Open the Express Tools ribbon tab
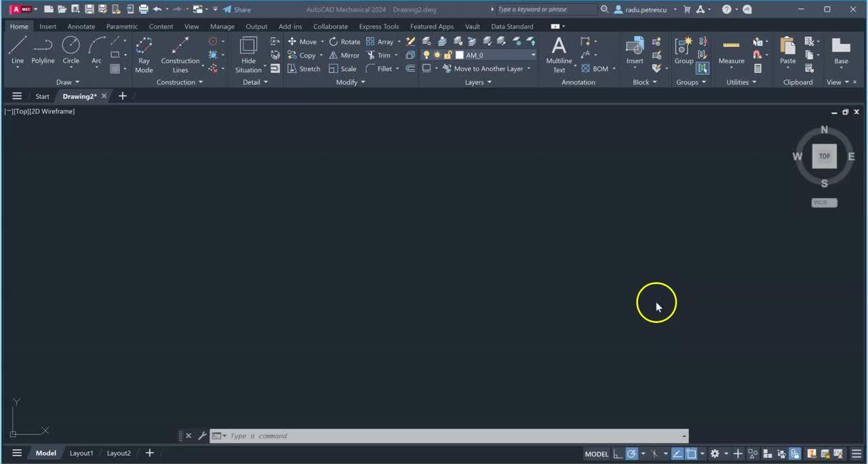Image resolution: width=868 pixels, height=464 pixels. pyautogui.click(x=379, y=26)
